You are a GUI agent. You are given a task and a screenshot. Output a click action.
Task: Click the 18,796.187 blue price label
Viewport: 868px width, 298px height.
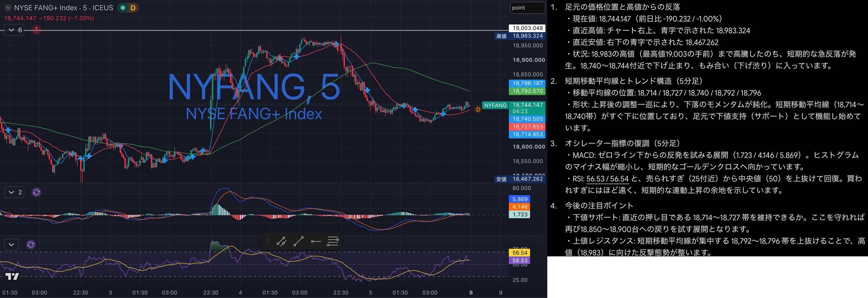coord(528,83)
